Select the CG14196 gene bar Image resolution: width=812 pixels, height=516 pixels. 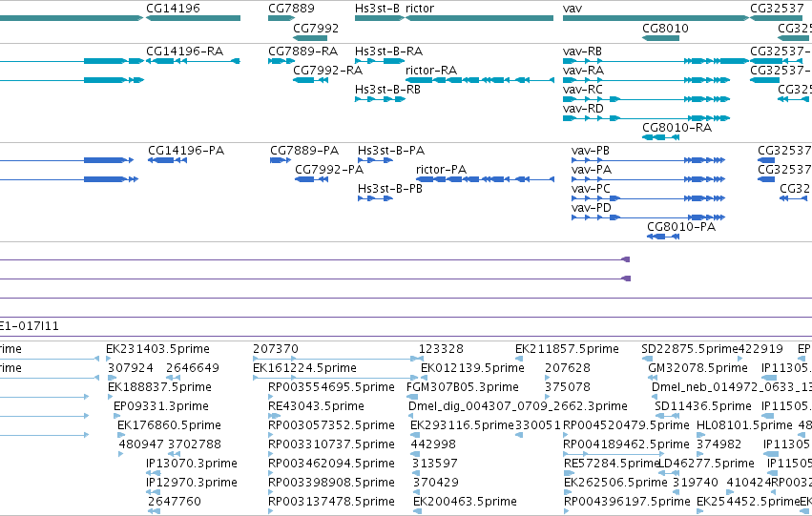193,18
